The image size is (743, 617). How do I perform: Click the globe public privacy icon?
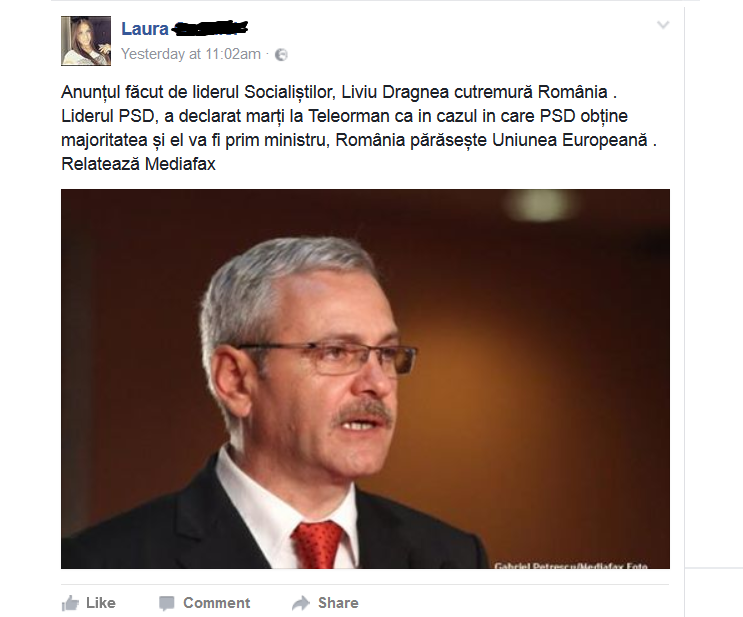pyautogui.click(x=281, y=55)
